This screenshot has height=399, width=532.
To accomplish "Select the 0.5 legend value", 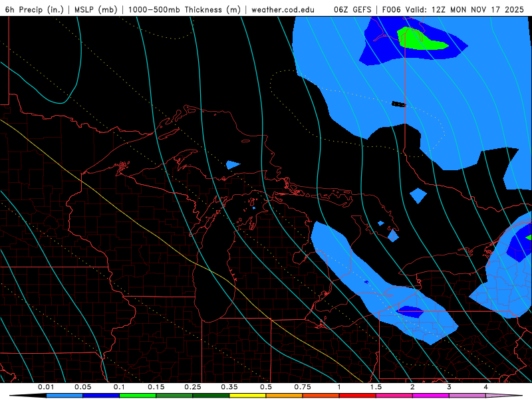I will (266, 387).
